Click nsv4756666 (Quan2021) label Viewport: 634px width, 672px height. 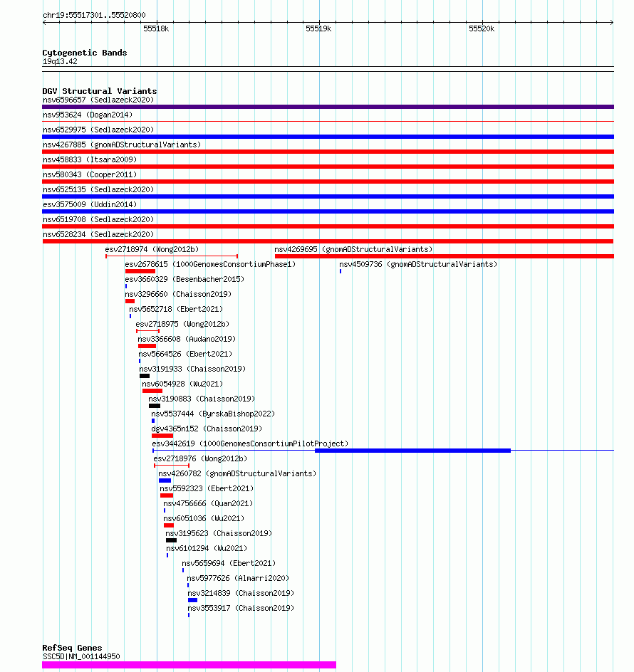208,504
